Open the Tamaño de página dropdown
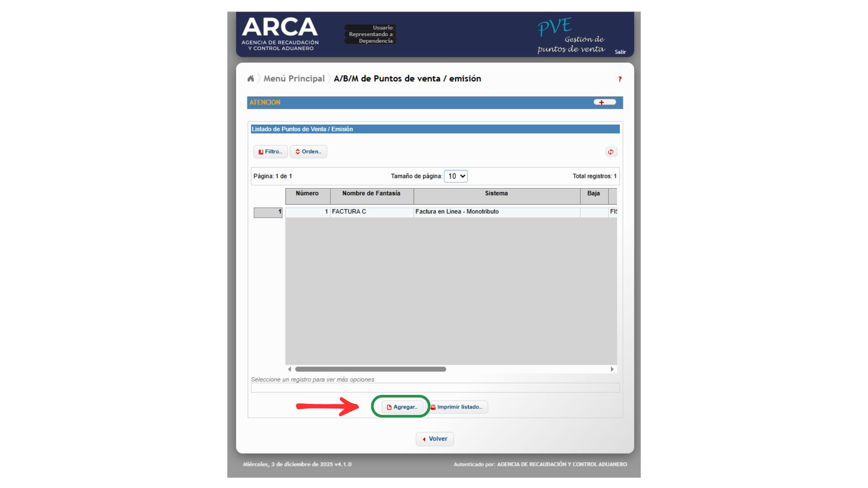Image resolution: width=868 pixels, height=488 pixels. pyautogui.click(x=456, y=176)
